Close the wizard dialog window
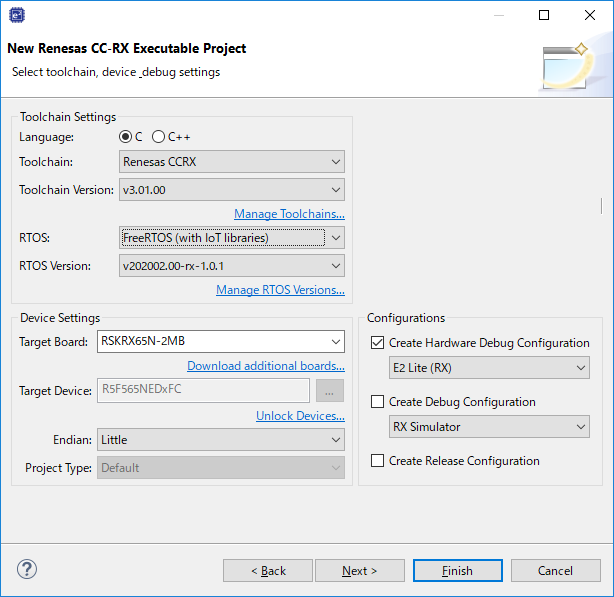 590,15
